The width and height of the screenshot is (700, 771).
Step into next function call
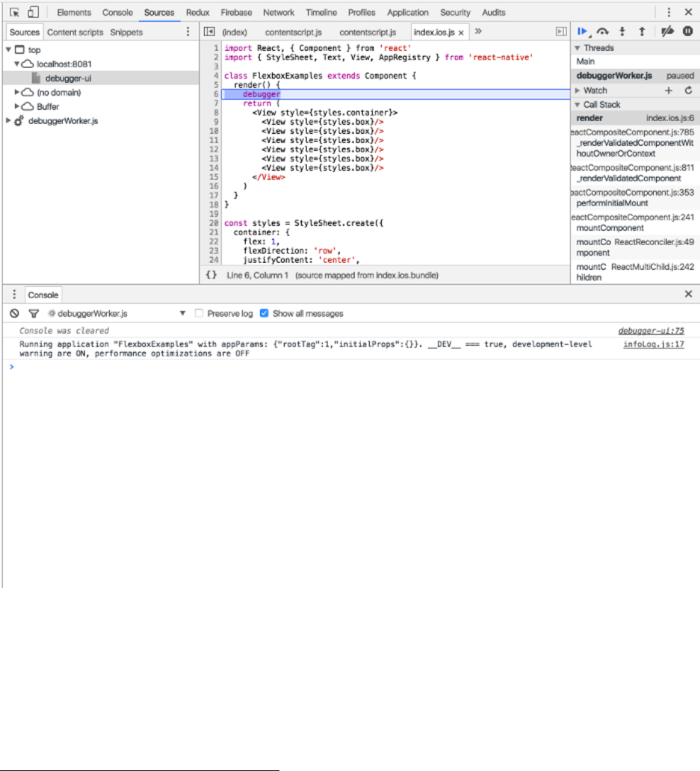622,32
